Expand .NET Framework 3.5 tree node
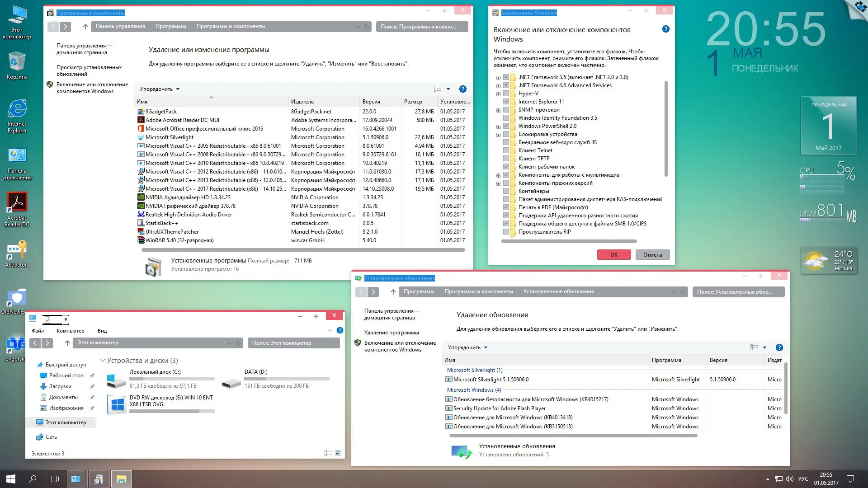The image size is (868, 488). click(x=498, y=78)
